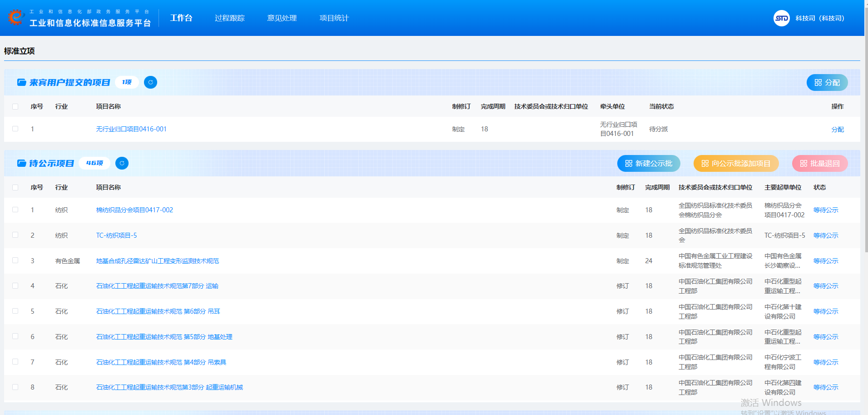Check the row 第3部分 起重运输机械
Viewport: 868px width, 415px height.
15,387
